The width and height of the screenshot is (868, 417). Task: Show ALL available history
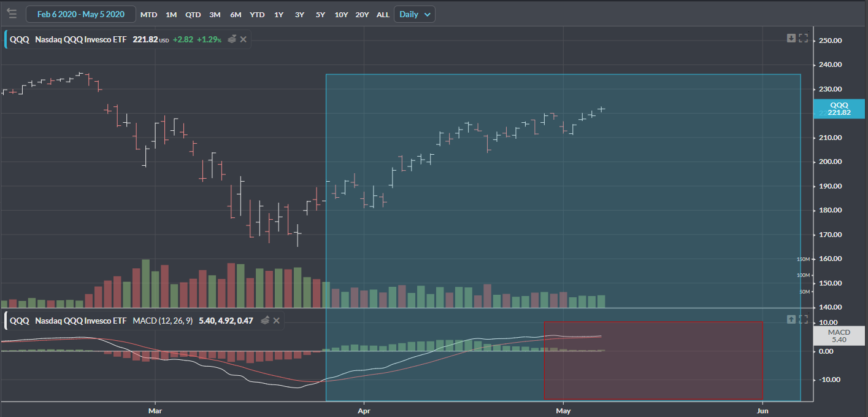pos(383,14)
